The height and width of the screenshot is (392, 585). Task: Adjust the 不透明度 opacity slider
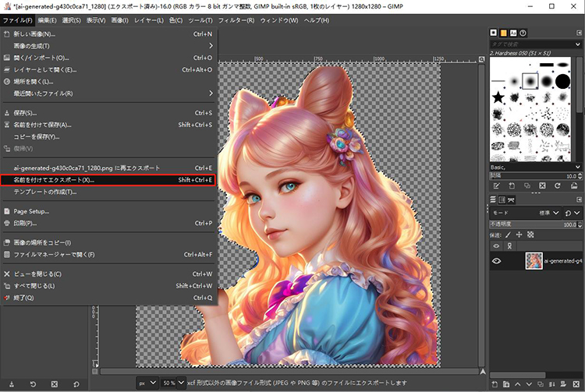click(530, 223)
